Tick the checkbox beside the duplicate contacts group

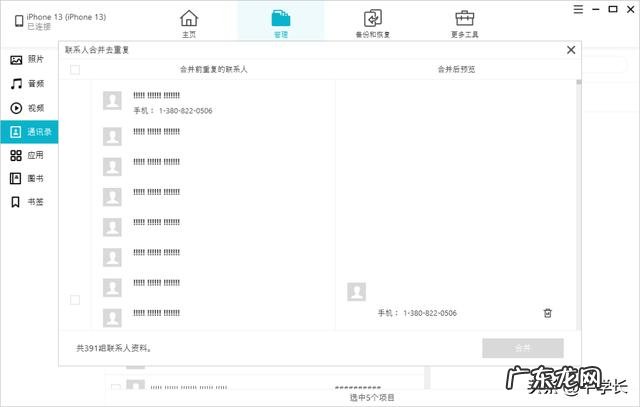(75, 300)
